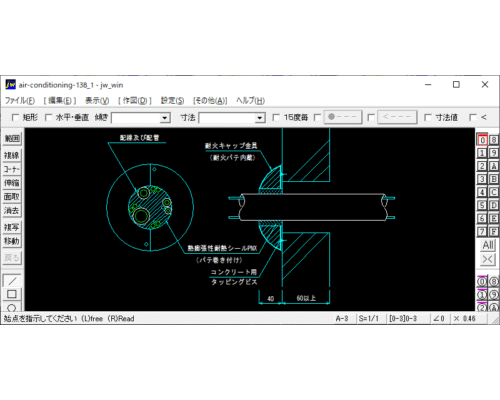Image resolution: width=500 pixels, height=400 pixels.
Task: Select layer 5 button
Action: (482, 205)
